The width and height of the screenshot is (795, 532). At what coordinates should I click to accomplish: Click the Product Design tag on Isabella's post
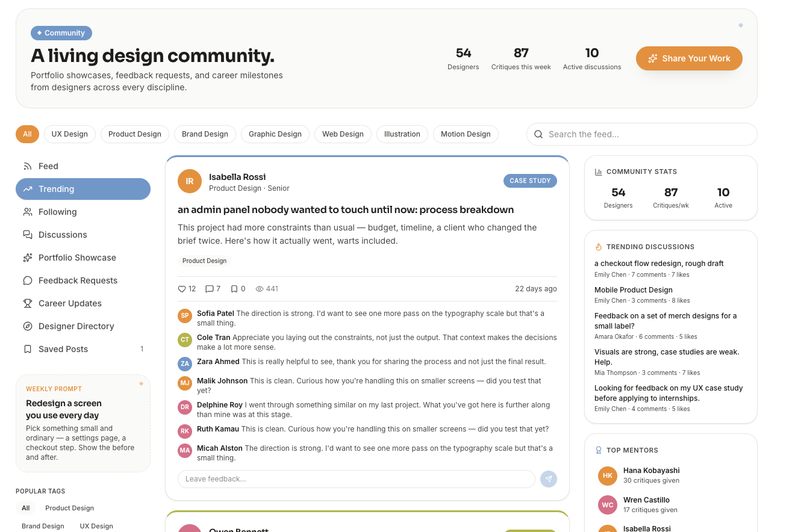pyautogui.click(x=205, y=261)
